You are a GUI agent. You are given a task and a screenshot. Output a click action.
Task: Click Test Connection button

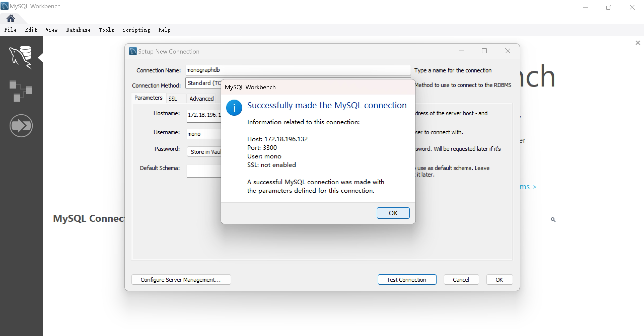pos(407,279)
